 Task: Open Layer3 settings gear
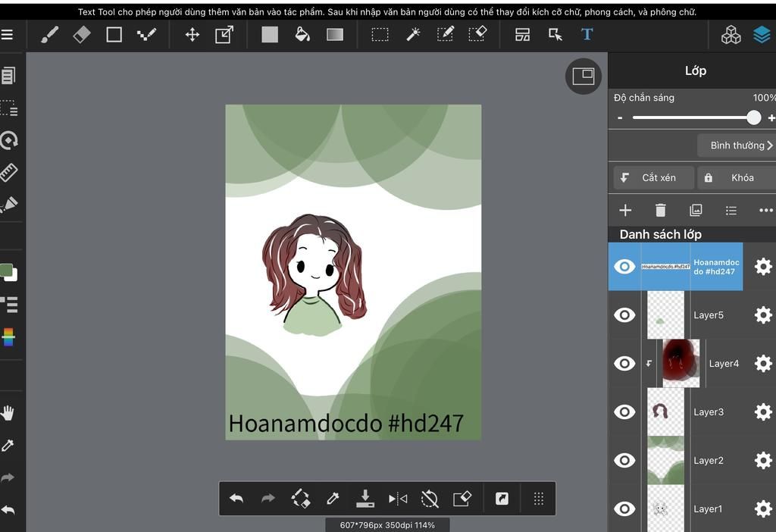tap(763, 412)
